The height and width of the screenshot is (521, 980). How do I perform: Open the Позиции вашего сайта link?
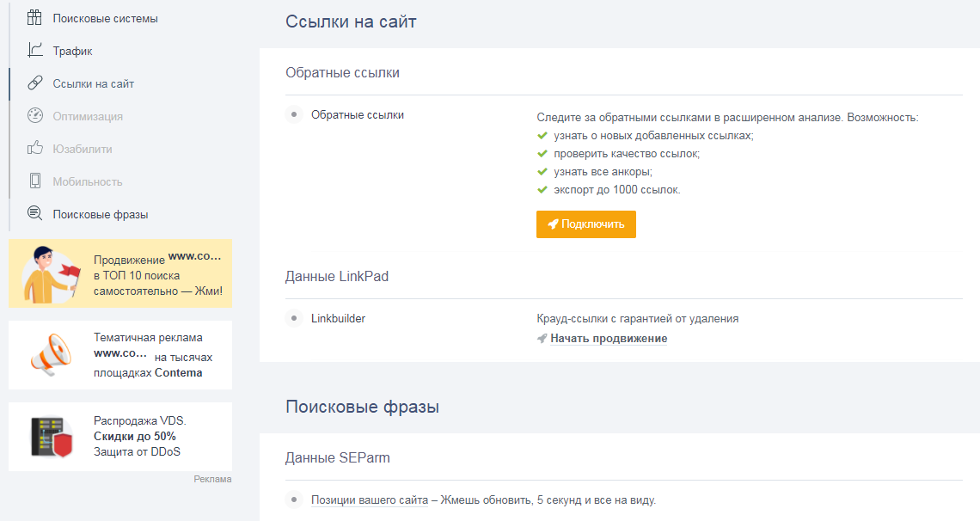click(x=370, y=500)
